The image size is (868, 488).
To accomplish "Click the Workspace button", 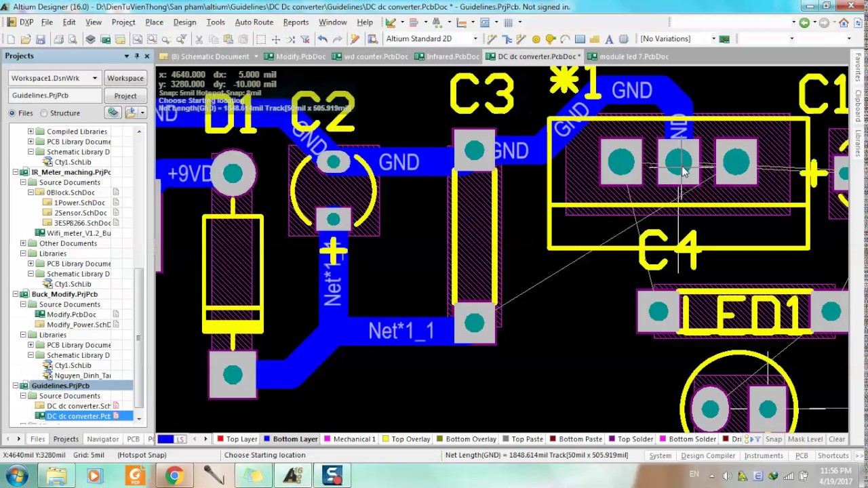I will click(x=125, y=78).
